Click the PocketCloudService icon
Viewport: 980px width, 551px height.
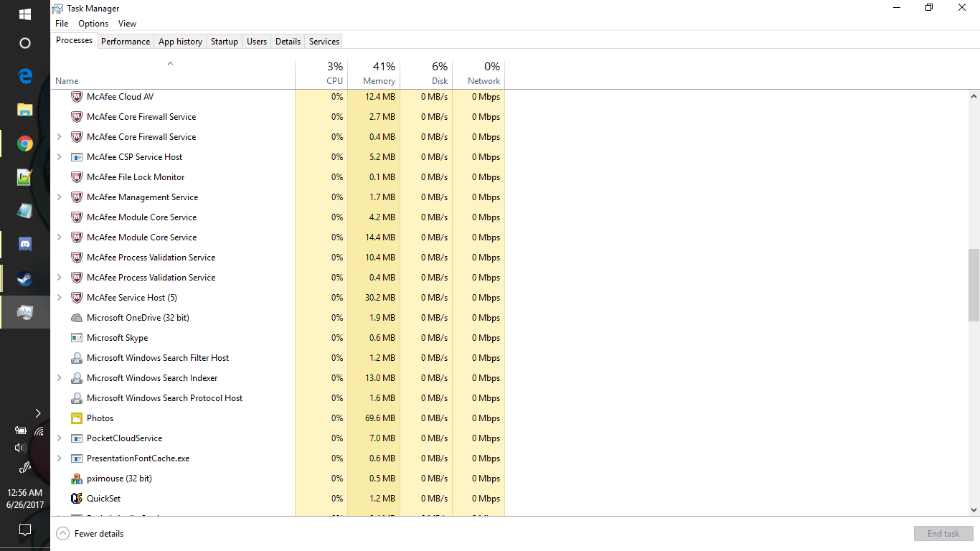coord(77,438)
